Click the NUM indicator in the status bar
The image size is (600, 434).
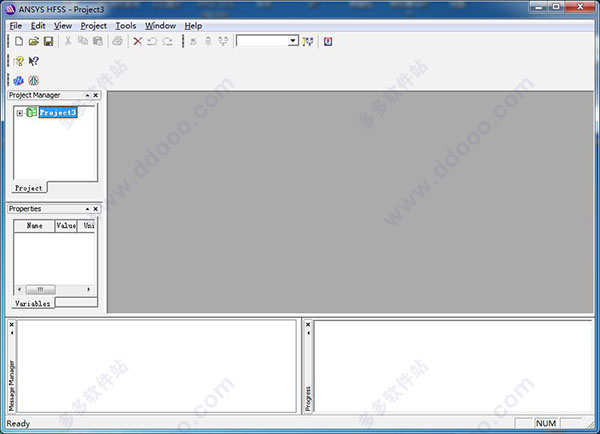click(x=546, y=423)
